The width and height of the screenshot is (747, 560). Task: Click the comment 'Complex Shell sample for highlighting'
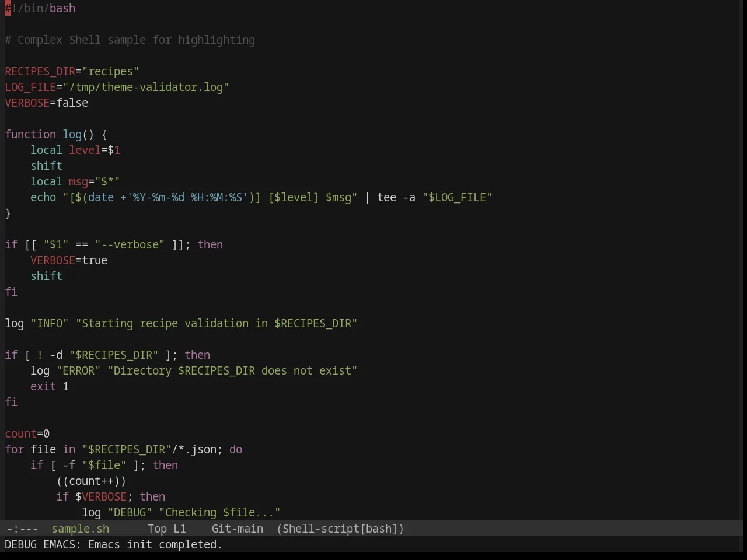click(x=136, y=40)
